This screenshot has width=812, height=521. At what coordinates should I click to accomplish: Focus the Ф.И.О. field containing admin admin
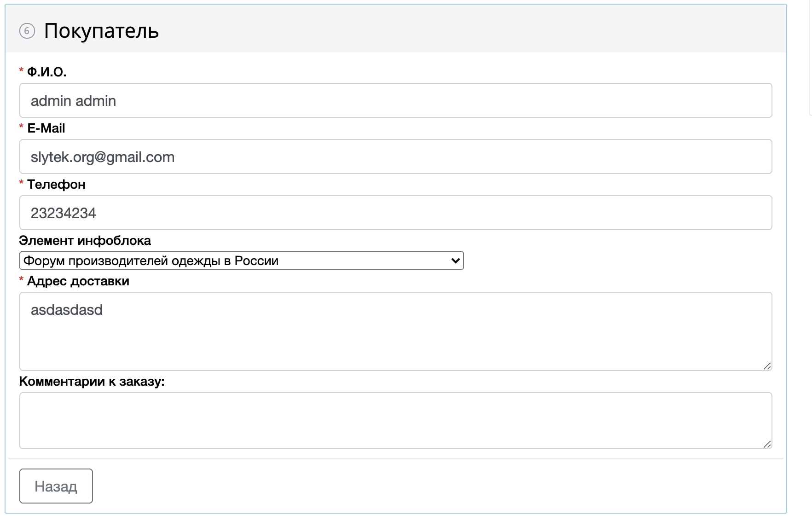coord(395,100)
